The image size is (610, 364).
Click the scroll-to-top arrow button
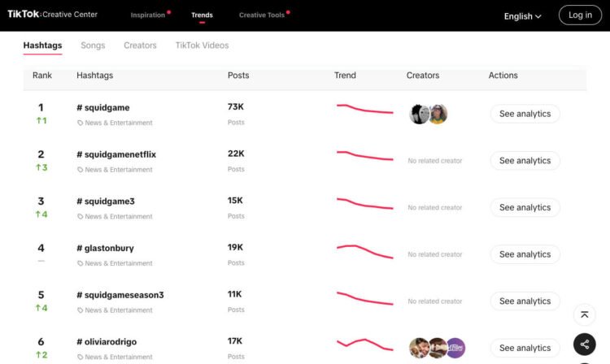tap(585, 314)
